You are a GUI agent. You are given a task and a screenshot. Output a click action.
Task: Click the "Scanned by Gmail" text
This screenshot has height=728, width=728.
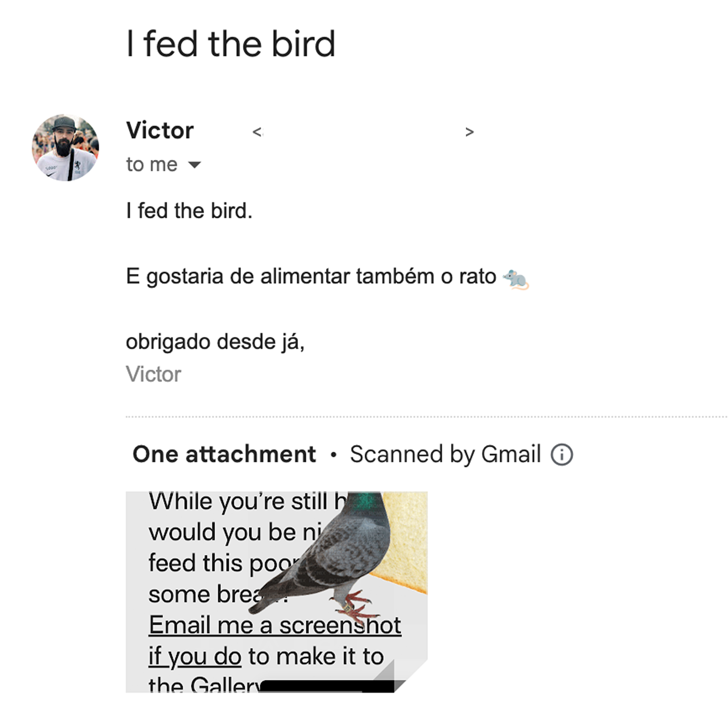point(445,454)
